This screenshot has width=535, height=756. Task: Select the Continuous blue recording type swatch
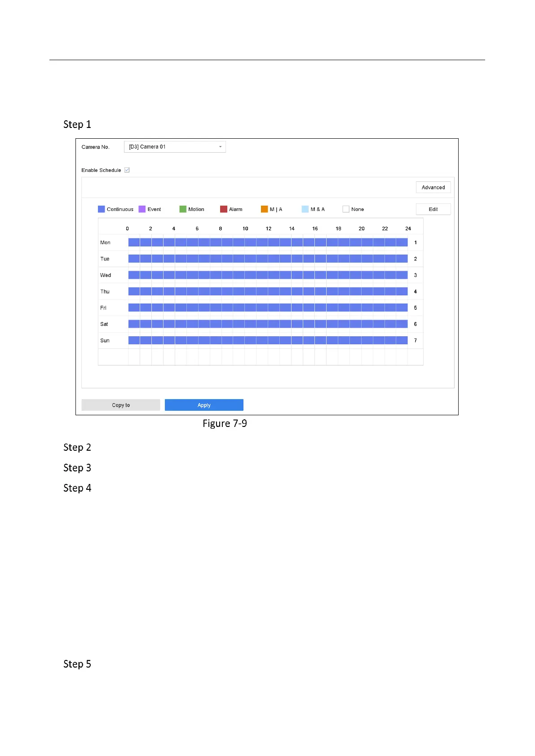[x=102, y=209]
